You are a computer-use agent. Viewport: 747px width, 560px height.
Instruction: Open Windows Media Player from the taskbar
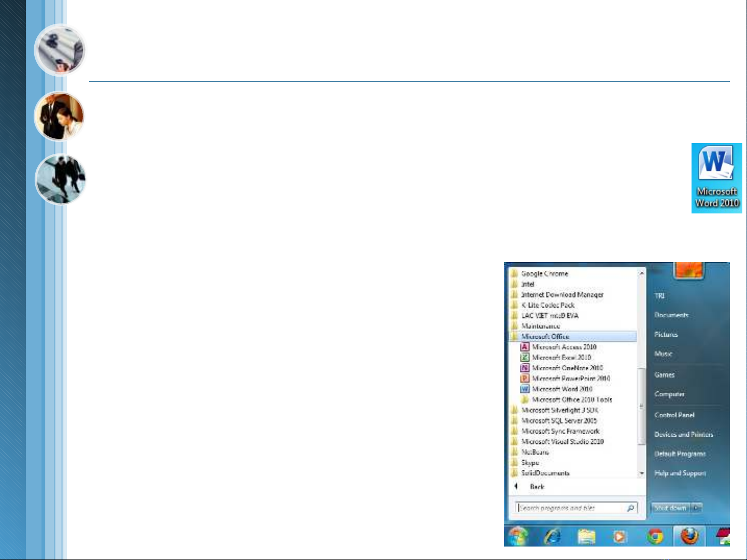(x=620, y=537)
